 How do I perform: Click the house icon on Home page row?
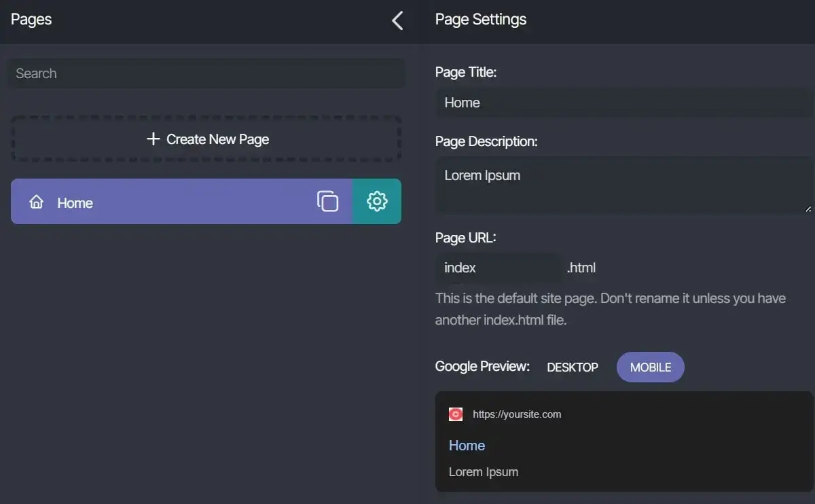(37, 202)
